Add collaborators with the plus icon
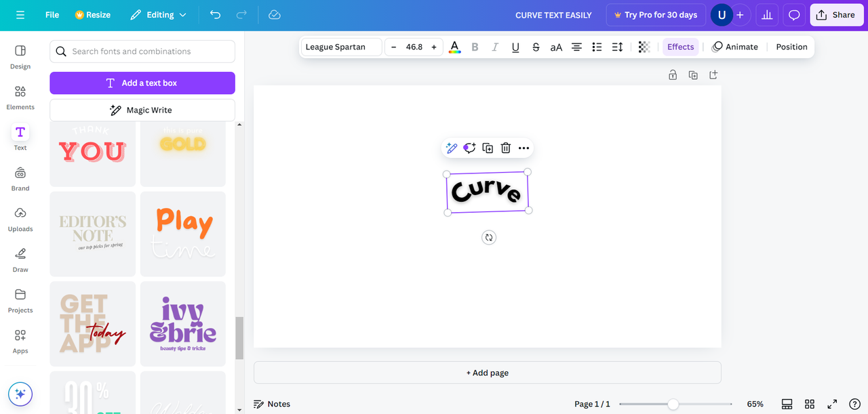 point(740,15)
